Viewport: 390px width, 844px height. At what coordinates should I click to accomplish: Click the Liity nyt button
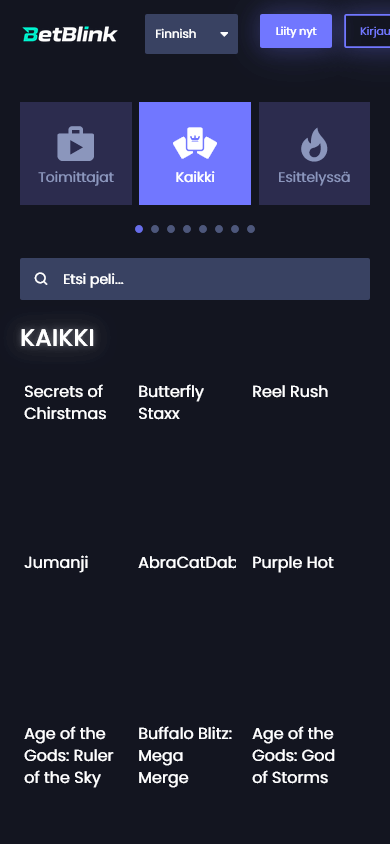296,31
